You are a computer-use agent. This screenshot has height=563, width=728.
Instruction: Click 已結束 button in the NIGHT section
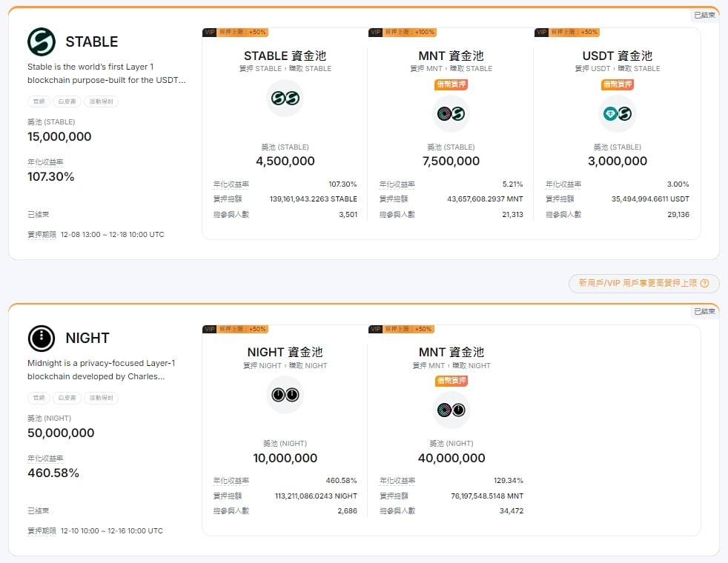705,311
